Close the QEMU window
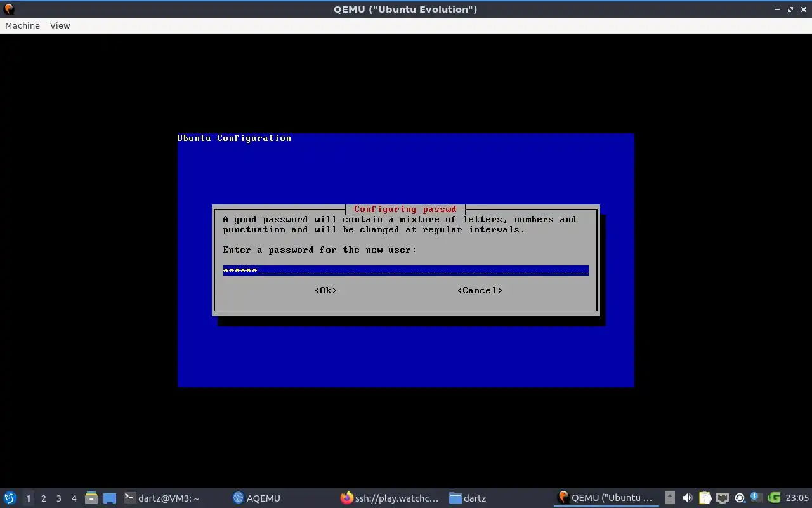Viewport: 812px width, 508px height. pyautogui.click(x=803, y=9)
